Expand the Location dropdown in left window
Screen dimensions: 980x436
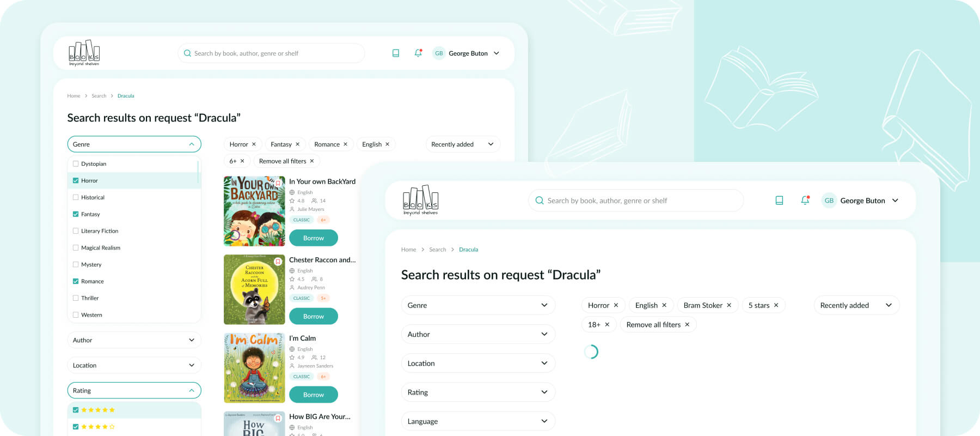[134, 365]
